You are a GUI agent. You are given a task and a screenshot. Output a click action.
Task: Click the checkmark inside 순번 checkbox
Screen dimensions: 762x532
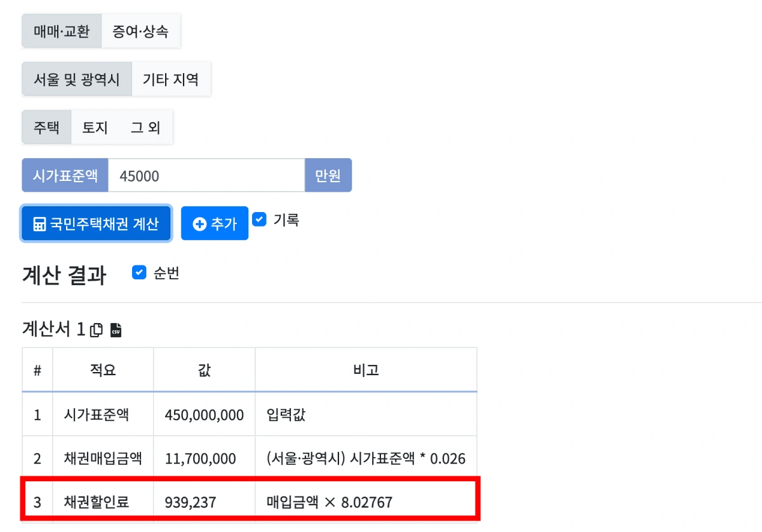click(139, 273)
